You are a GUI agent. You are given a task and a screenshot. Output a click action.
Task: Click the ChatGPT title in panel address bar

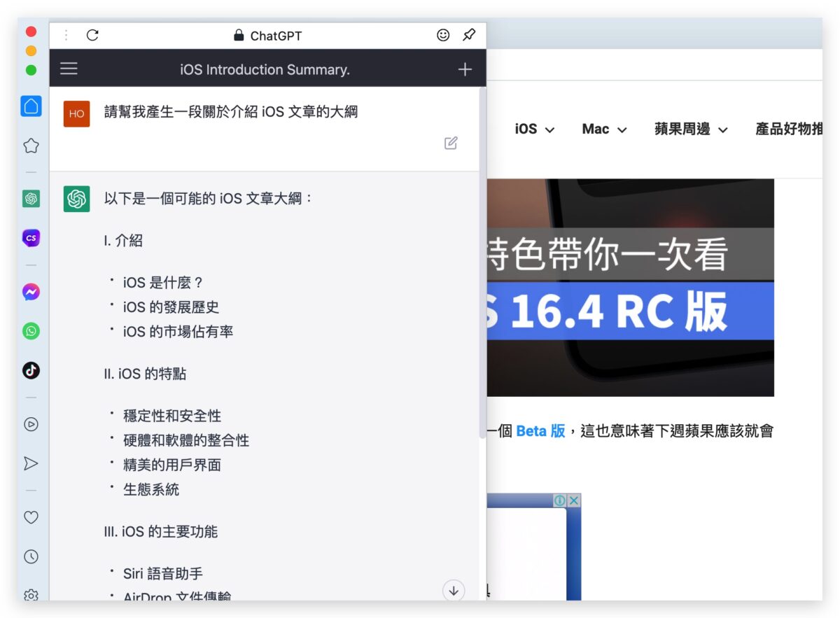pyautogui.click(x=276, y=36)
